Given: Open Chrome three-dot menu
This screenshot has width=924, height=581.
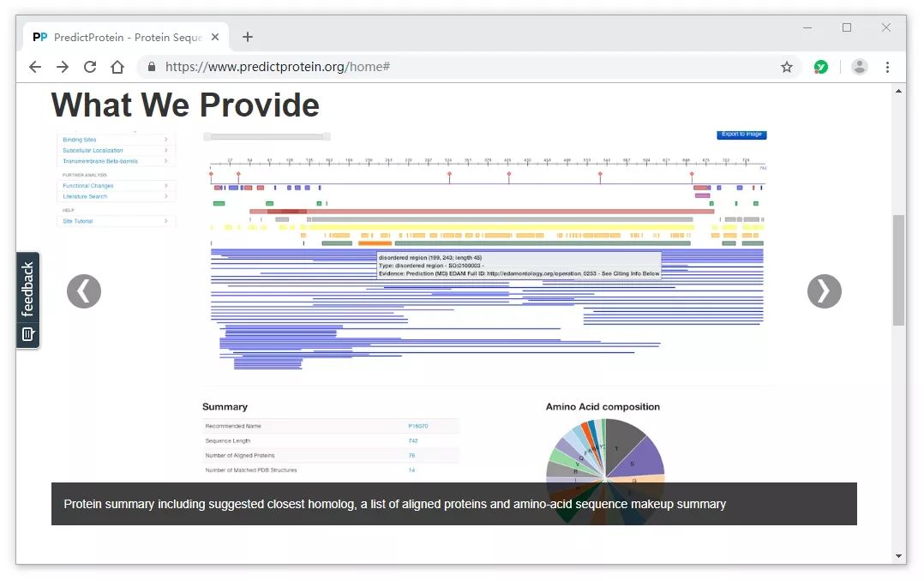Looking at the screenshot, I should 887,67.
